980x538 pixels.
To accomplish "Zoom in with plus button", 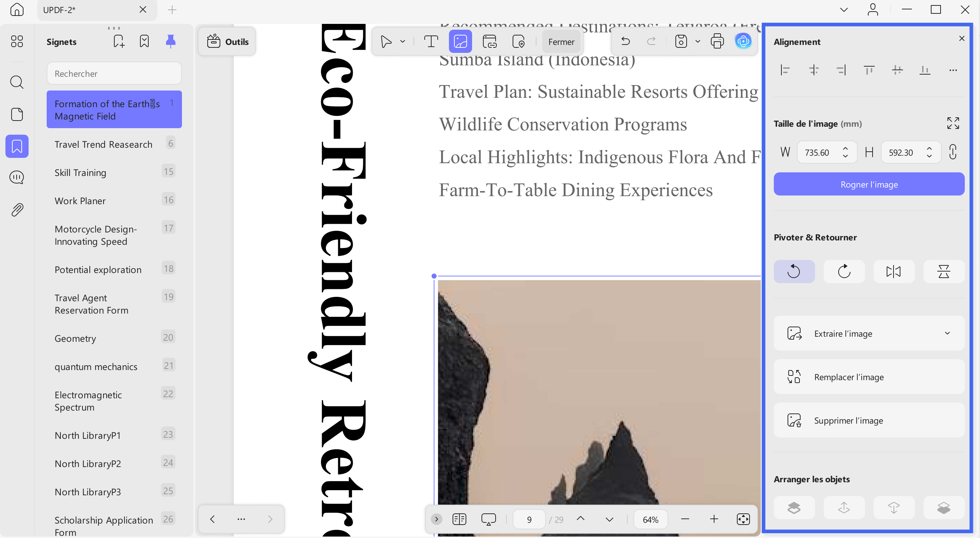I will pos(714,519).
